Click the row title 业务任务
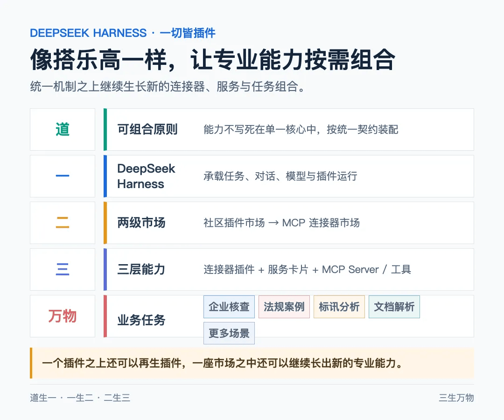The height and width of the screenshot is (420, 504). point(141,320)
